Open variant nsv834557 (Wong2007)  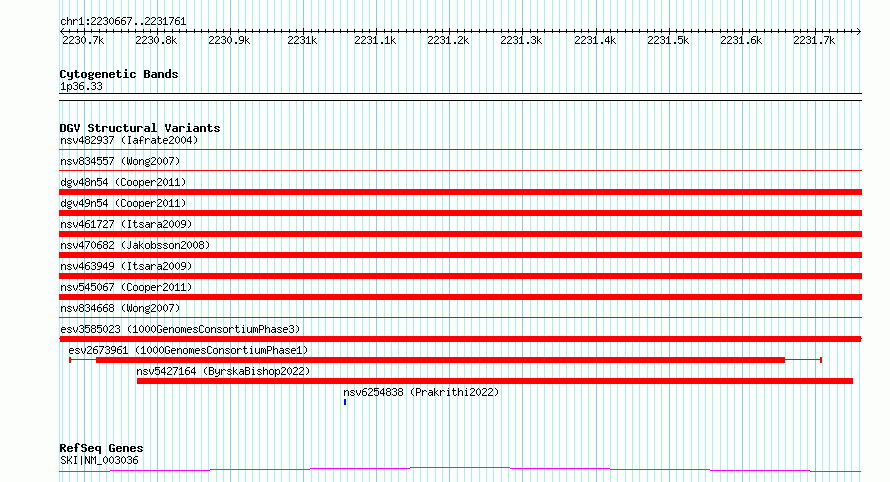click(x=120, y=161)
